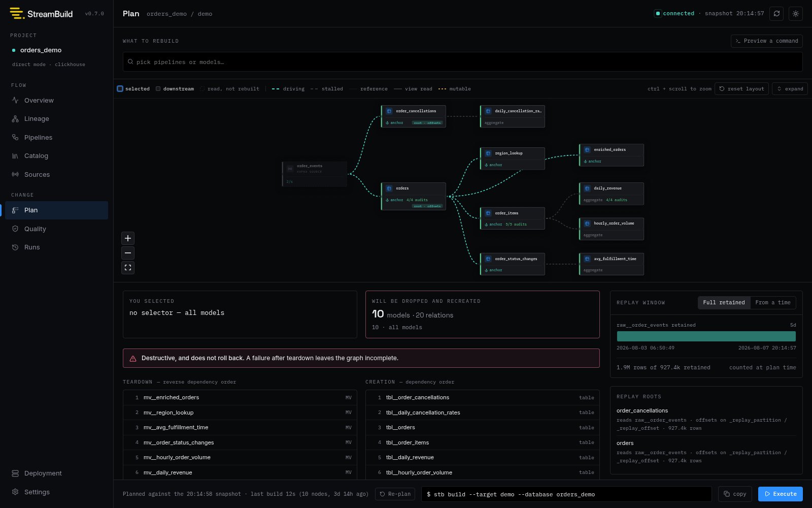Select the order_events kafka source node
The width and height of the screenshot is (812, 508).
coord(314,174)
